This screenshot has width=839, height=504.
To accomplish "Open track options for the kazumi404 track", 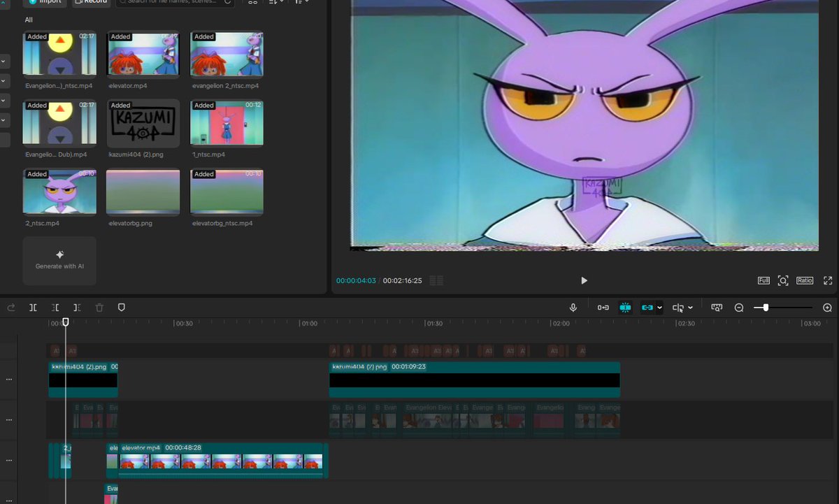I will [9, 380].
